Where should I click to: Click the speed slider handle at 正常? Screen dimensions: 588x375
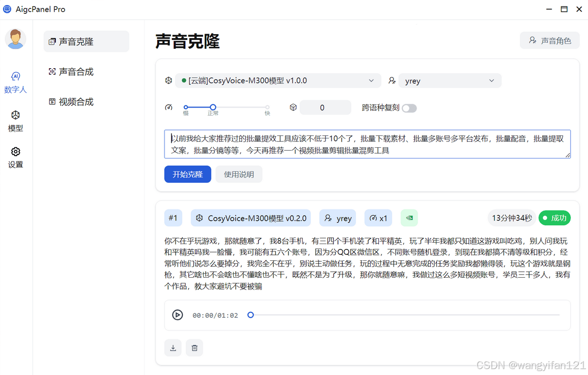click(212, 107)
